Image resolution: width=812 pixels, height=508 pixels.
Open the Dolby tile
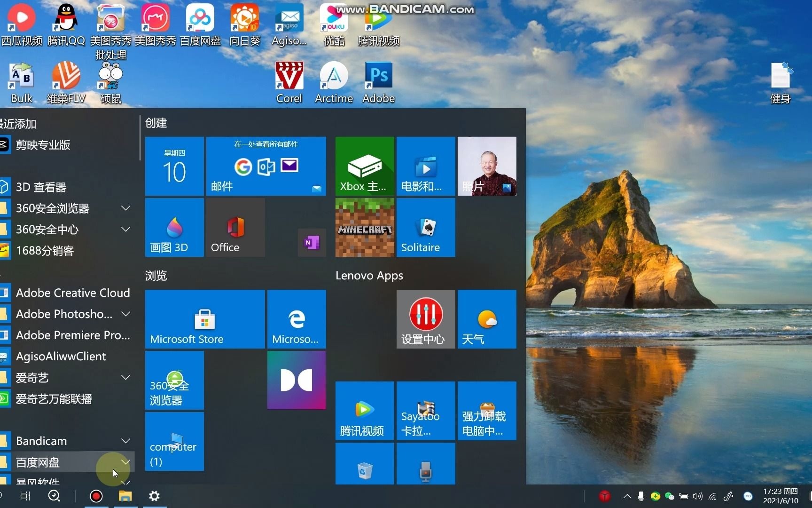(297, 380)
